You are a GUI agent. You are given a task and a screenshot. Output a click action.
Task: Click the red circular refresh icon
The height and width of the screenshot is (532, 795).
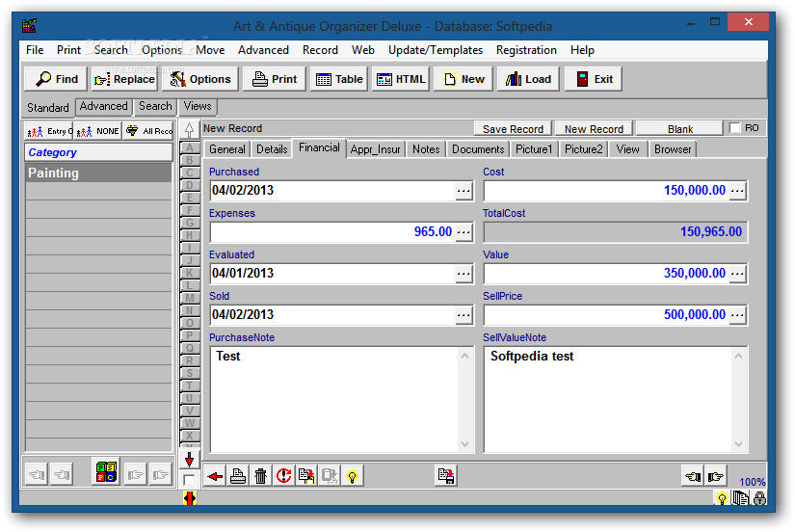pyautogui.click(x=283, y=476)
